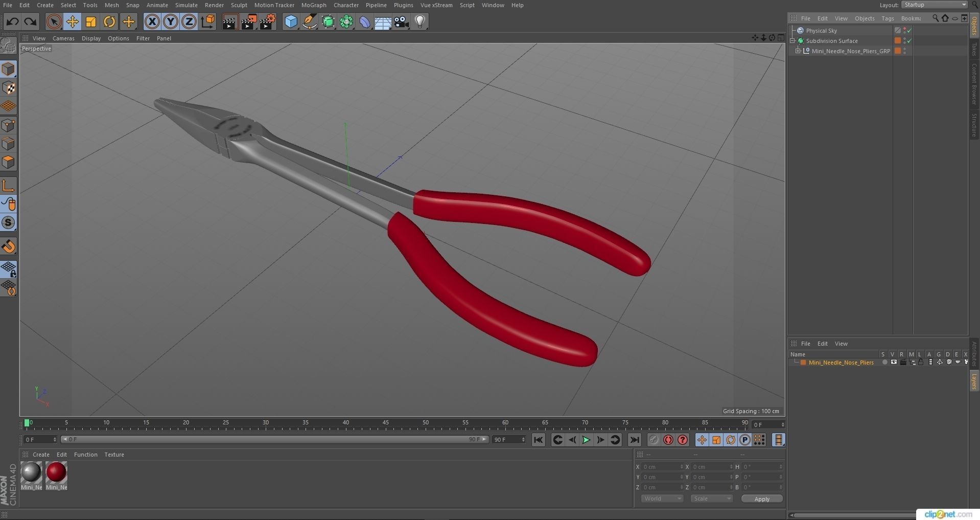Open the Layers side tab
Screen dimensions: 980x520
pos(974,381)
